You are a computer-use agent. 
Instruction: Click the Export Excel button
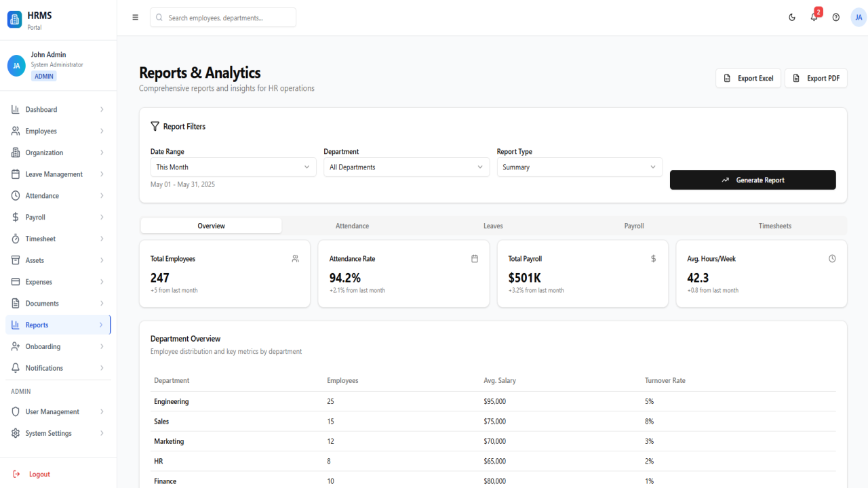click(749, 79)
